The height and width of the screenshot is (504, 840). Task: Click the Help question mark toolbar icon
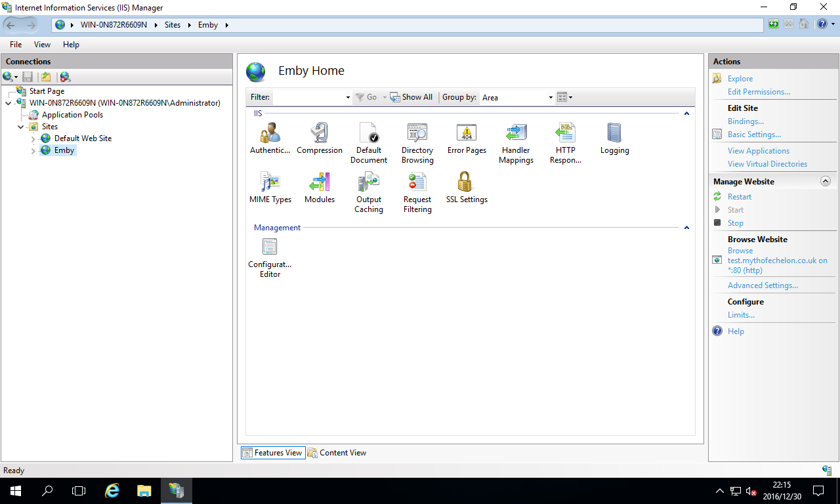point(821,24)
